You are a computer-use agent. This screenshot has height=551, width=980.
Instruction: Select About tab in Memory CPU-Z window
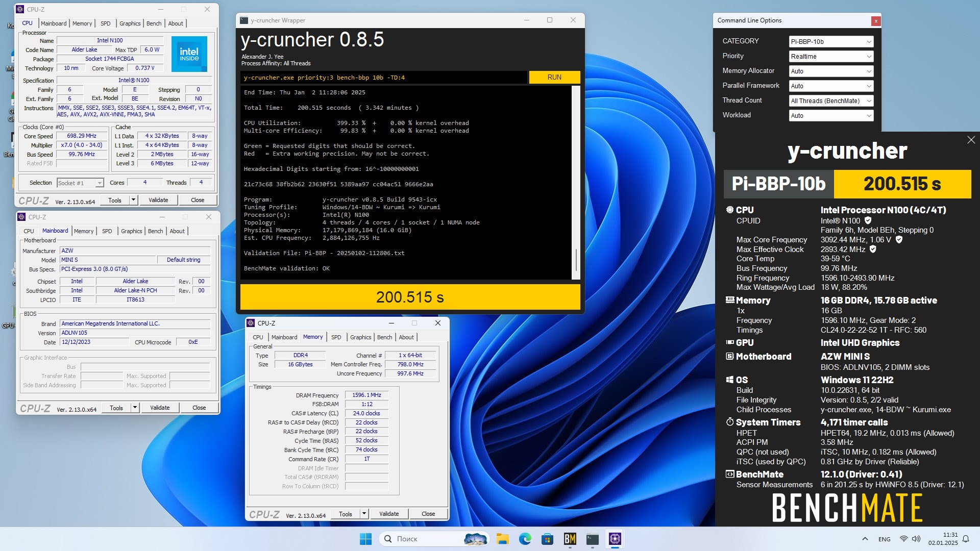tap(406, 337)
